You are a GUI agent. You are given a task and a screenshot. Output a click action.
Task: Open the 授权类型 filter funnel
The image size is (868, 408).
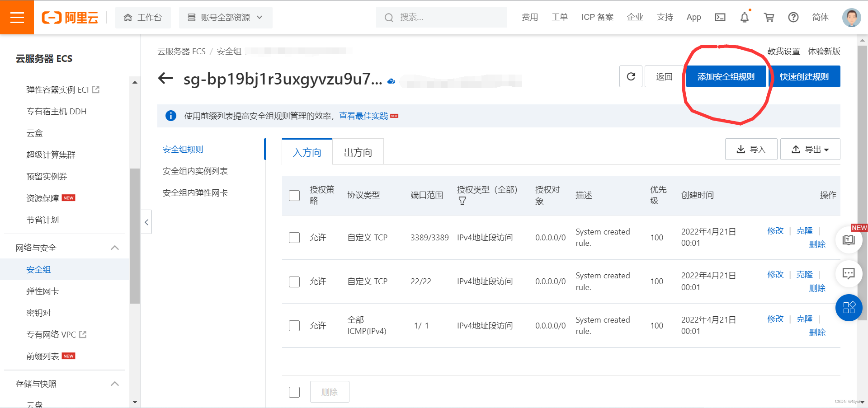pyautogui.click(x=462, y=200)
